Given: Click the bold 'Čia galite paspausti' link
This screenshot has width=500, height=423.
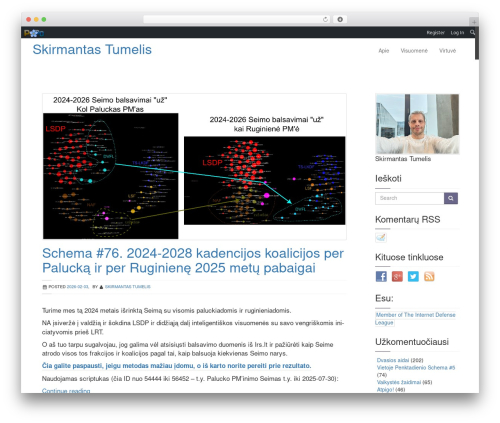Looking at the screenshot, I should coord(176,366).
